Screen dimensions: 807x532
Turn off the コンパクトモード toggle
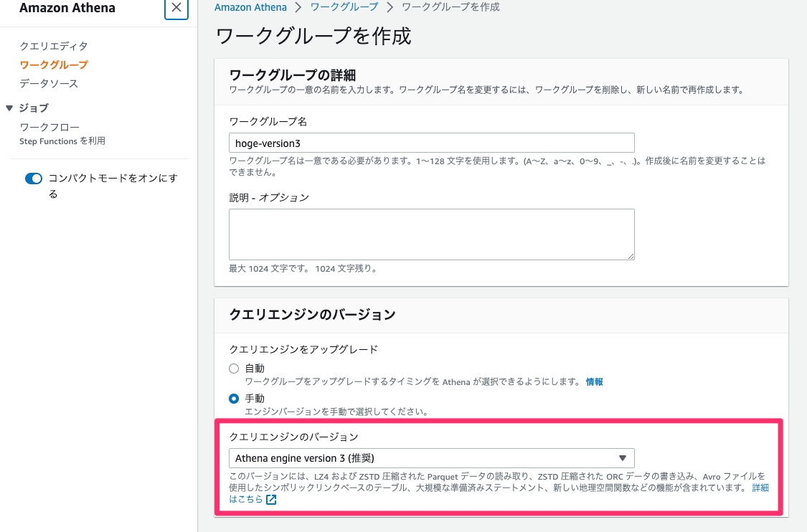pyautogui.click(x=34, y=179)
